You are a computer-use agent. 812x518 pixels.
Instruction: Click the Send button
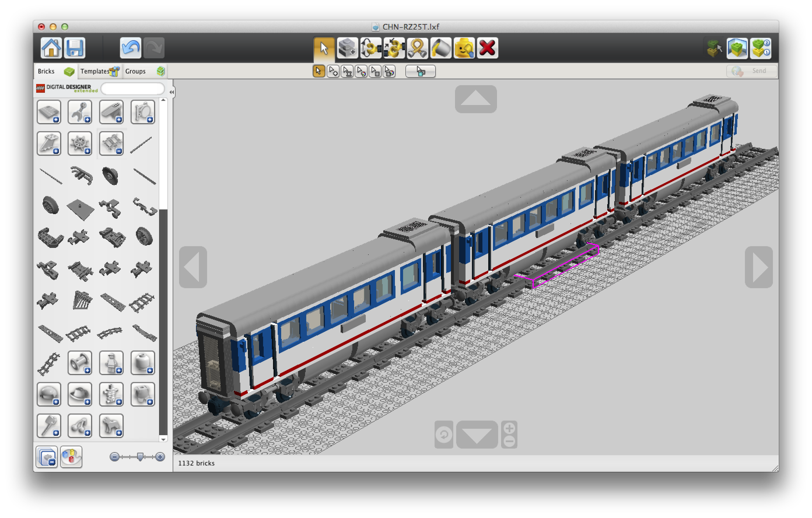pos(752,71)
